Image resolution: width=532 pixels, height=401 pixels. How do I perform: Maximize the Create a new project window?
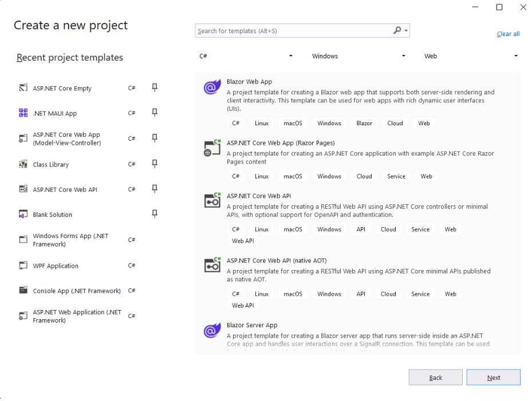(x=499, y=7)
